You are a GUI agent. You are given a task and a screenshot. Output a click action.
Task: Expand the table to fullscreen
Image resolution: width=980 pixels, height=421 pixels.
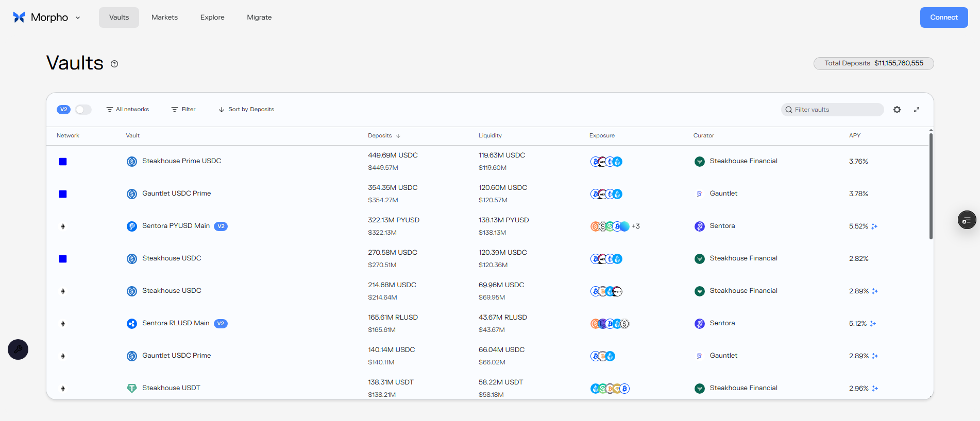[x=917, y=110]
